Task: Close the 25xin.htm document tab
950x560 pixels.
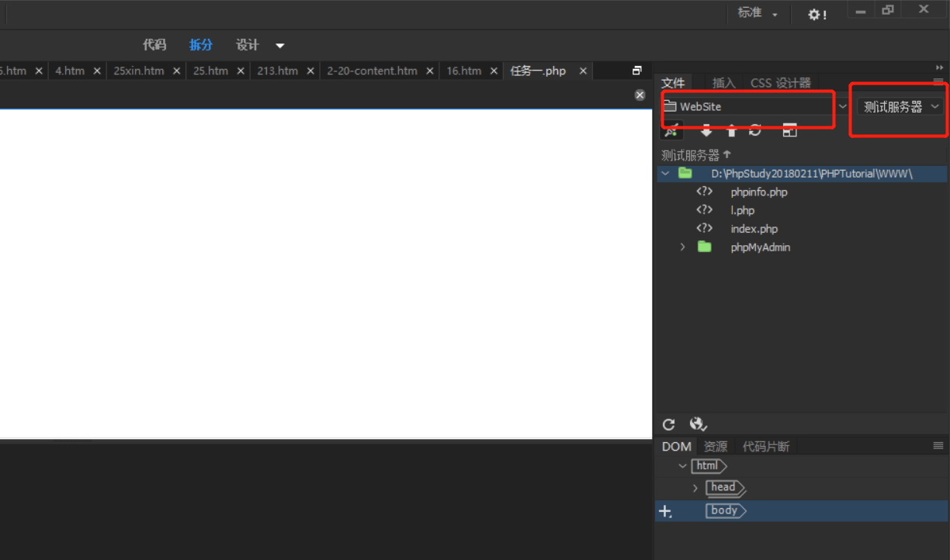Action: tap(176, 71)
